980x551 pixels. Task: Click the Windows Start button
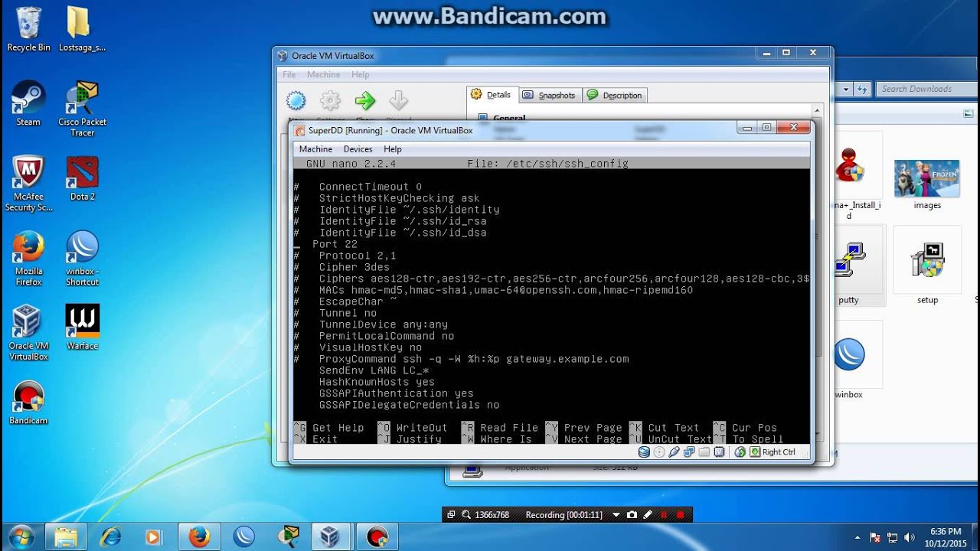pos(21,536)
